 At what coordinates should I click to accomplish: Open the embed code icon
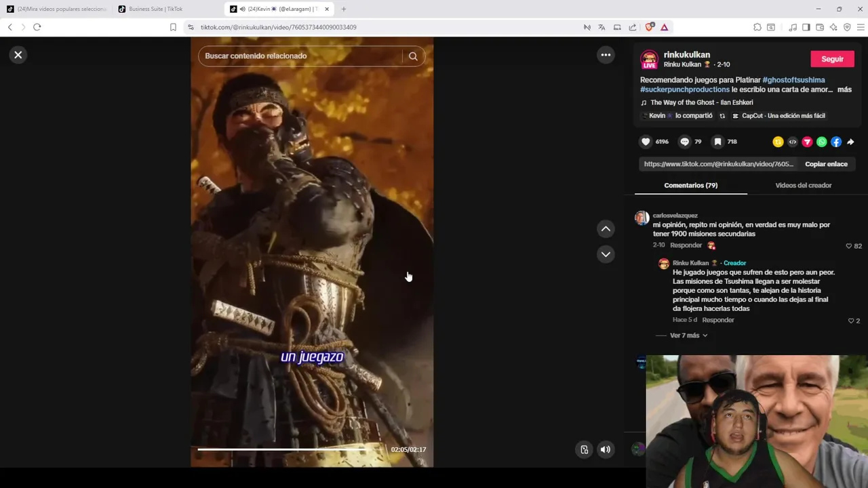click(x=793, y=142)
